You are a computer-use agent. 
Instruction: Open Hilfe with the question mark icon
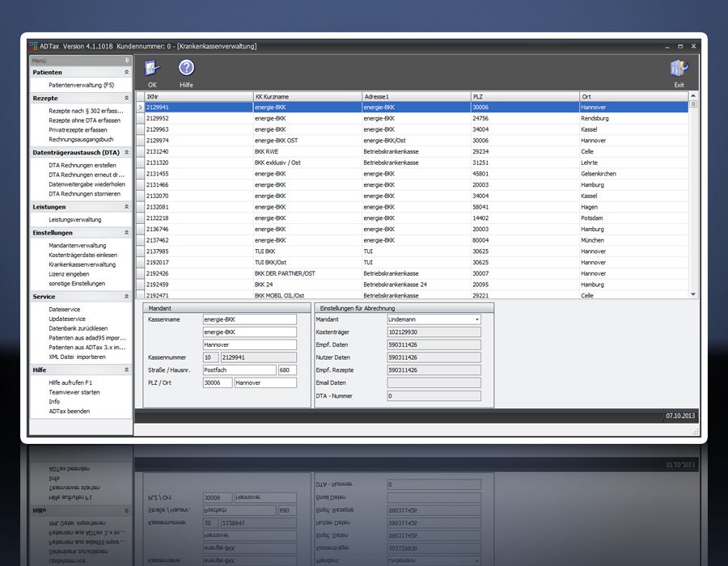pyautogui.click(x=186, y=69)
